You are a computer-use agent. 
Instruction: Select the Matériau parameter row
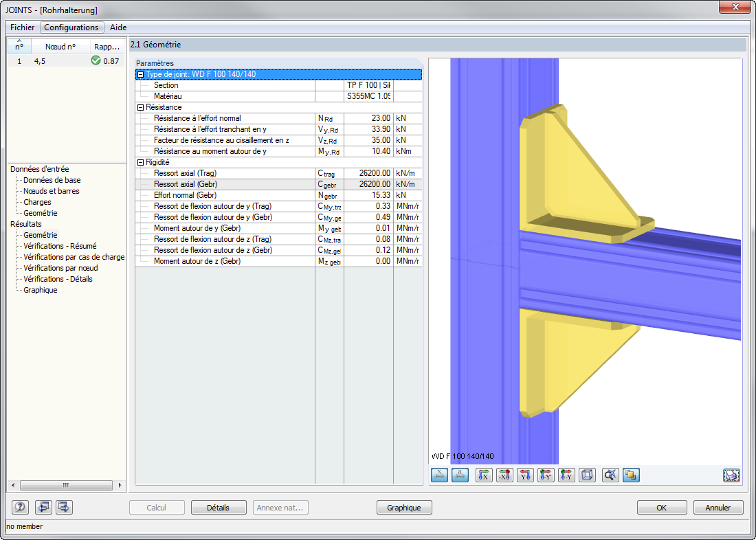(278, 96)
